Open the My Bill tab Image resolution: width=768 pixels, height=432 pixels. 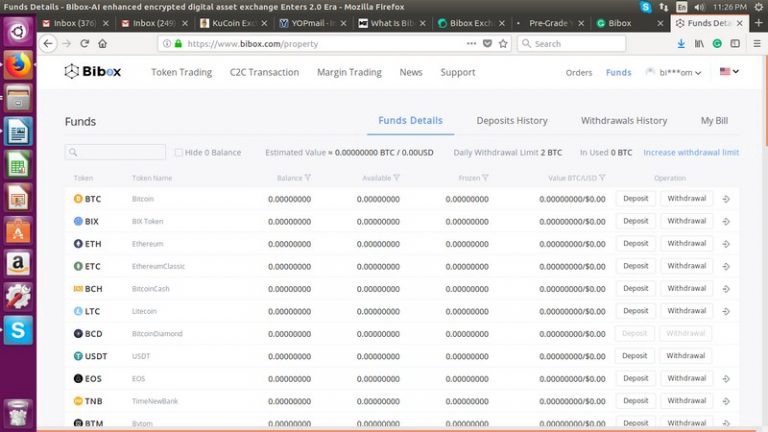(x=714, y=120)
